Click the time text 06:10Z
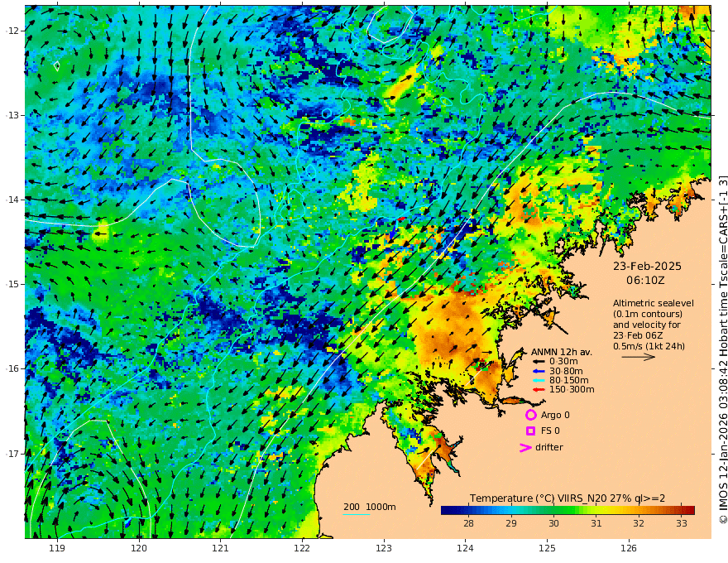The width and height of the screenshot is (728, 563). [645, 281]
